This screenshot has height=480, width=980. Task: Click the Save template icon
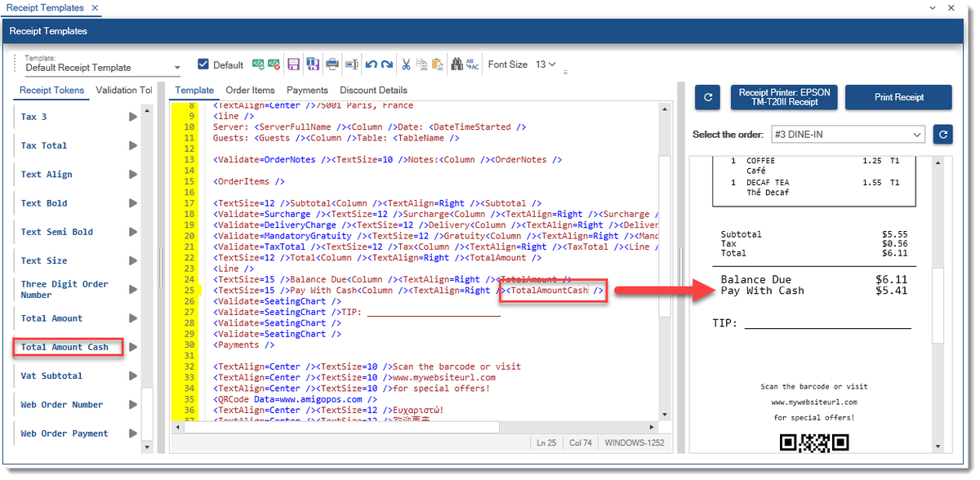(x=294, y=64)
